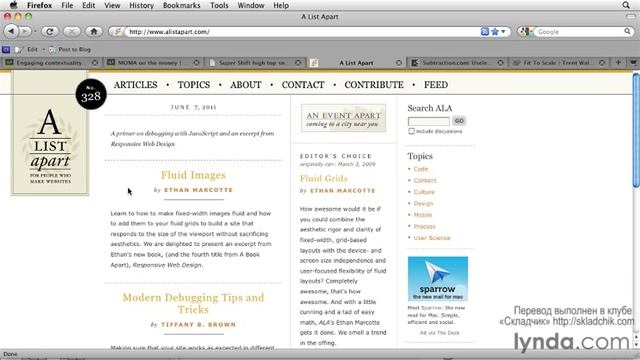Open Spotlight search in menu bar
This screenshot has width=640, height=360.
626,5
